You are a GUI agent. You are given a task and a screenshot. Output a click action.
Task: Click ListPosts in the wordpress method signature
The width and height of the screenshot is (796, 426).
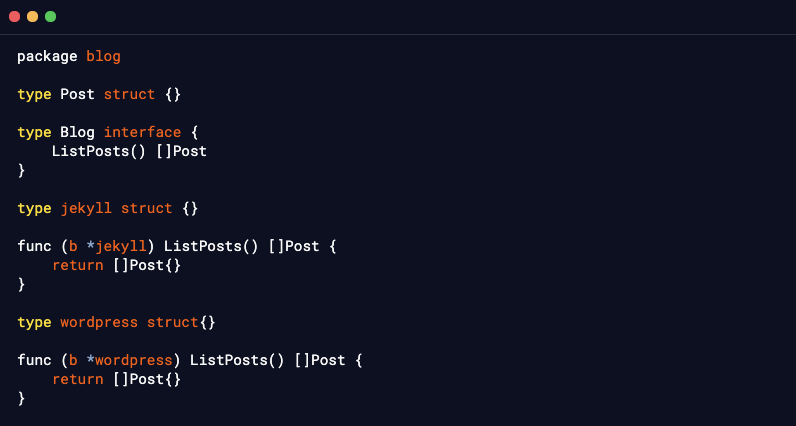click(x=224, y=360)
